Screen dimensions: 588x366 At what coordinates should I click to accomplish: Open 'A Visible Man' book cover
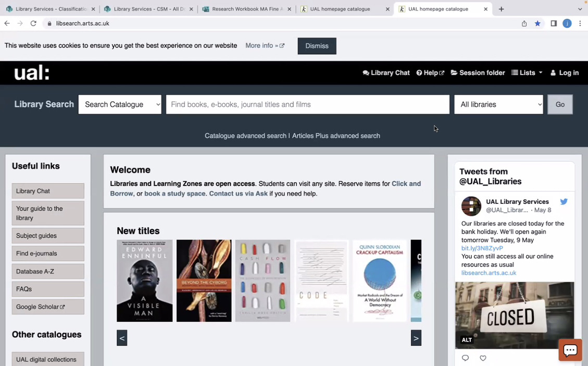(x=144, y=280)
